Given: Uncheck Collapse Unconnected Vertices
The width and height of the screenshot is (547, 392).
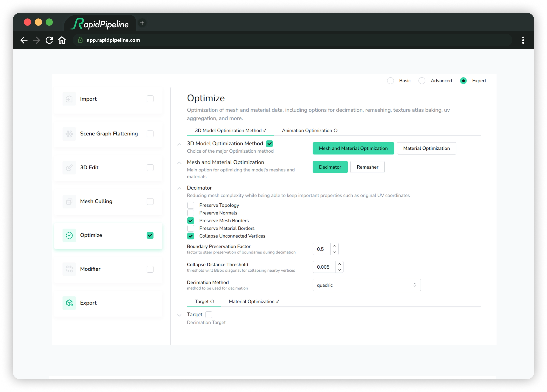Looking at the screenshot, I should 190,236.
